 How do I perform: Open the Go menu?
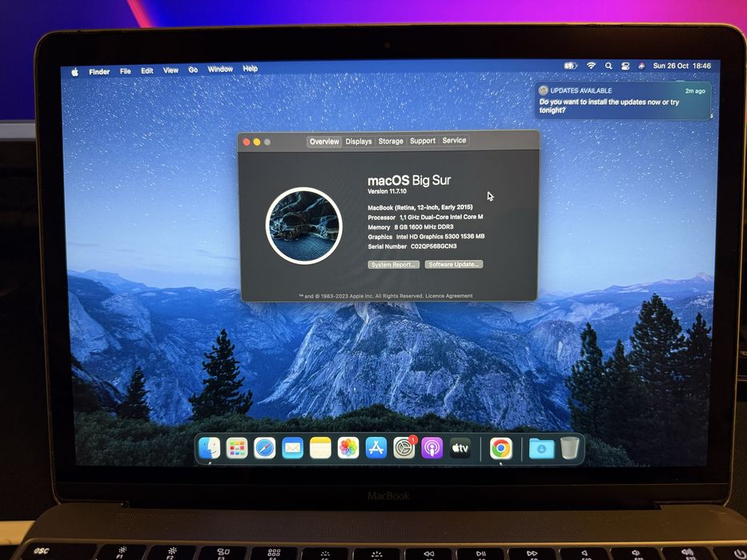pos(193,70)
